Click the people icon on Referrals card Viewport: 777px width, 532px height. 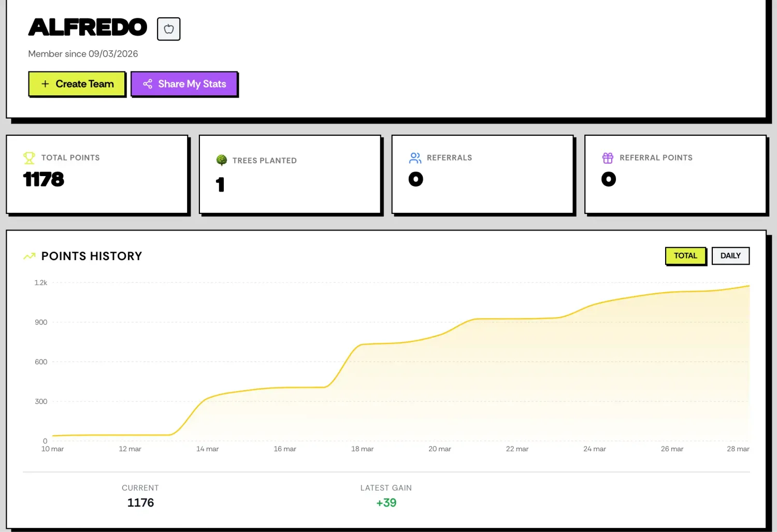point(415,157)
